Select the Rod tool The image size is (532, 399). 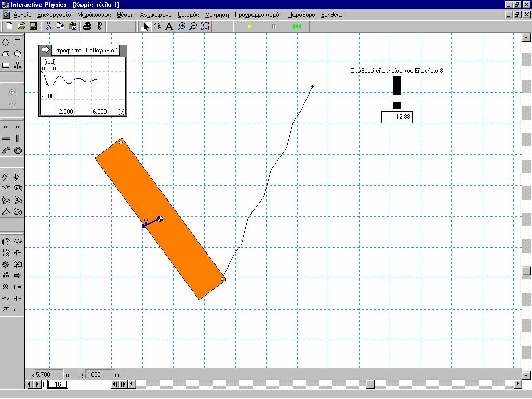(x=17, y=310)
